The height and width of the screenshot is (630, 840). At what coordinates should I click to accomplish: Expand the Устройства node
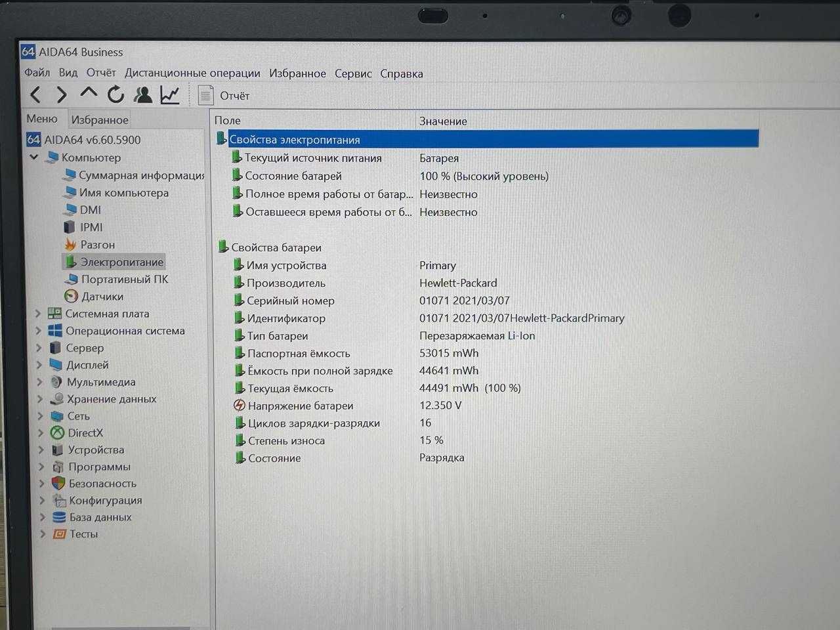coord(41,450)
